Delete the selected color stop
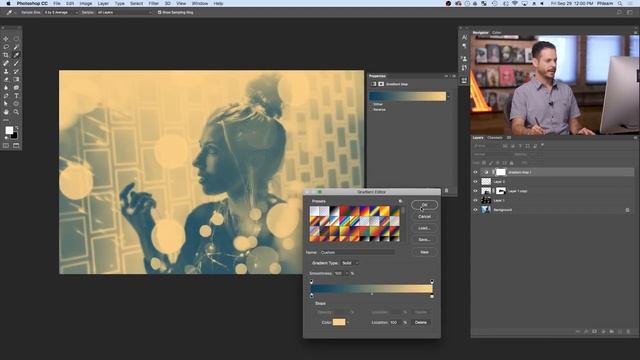640x360 pixels. (x=421, y=322)
